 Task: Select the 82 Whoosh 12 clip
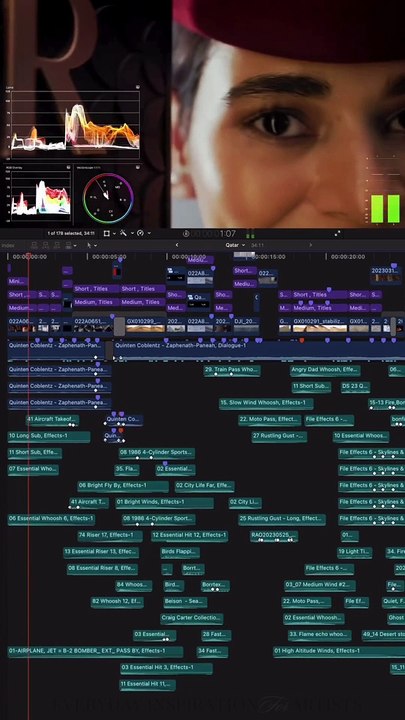click(117, 602)
